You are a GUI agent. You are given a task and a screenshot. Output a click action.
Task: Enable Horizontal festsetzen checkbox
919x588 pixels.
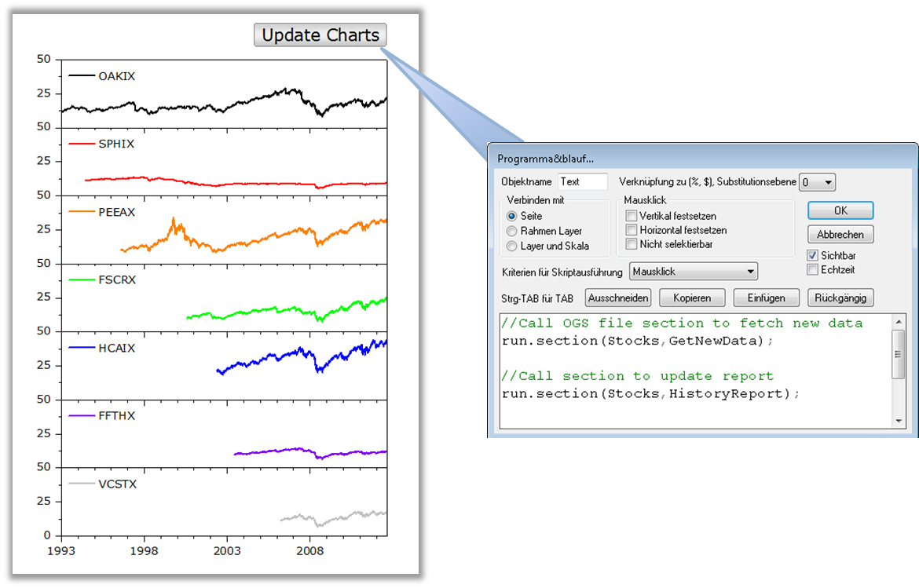pyautogui.click(x=632, y=229)
